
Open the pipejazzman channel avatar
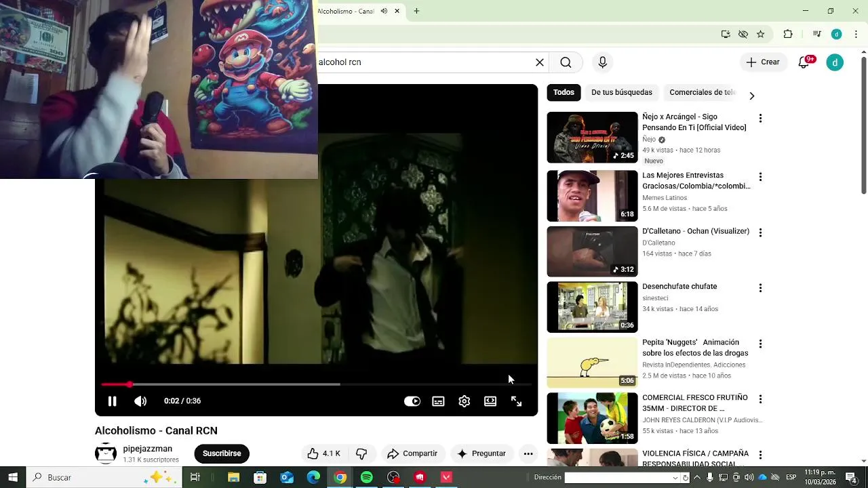pyautogui.click(x=106, y=453)
